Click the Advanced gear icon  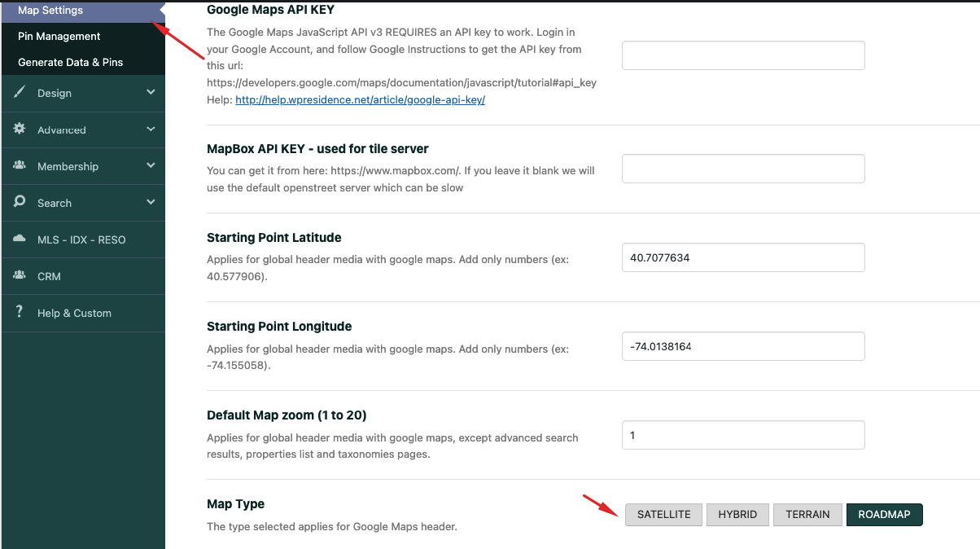coord(20,129)
